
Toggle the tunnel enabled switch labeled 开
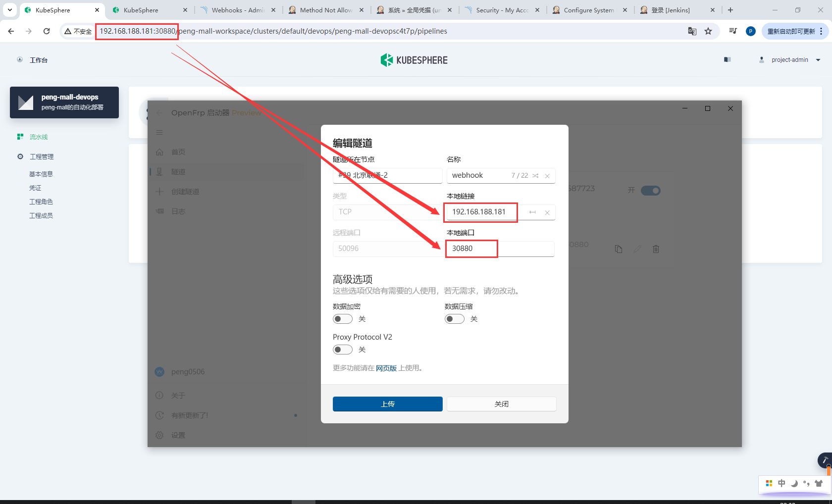pos(651,191)
